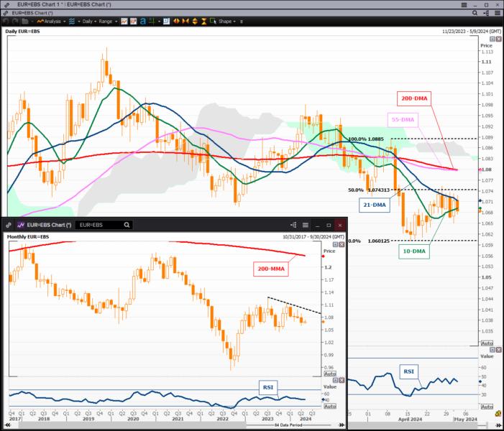Click the link icon in daily chart sub-header
The width and height of the screenshot is (504, 431).
pyautogui.click(x=6, y=13)
